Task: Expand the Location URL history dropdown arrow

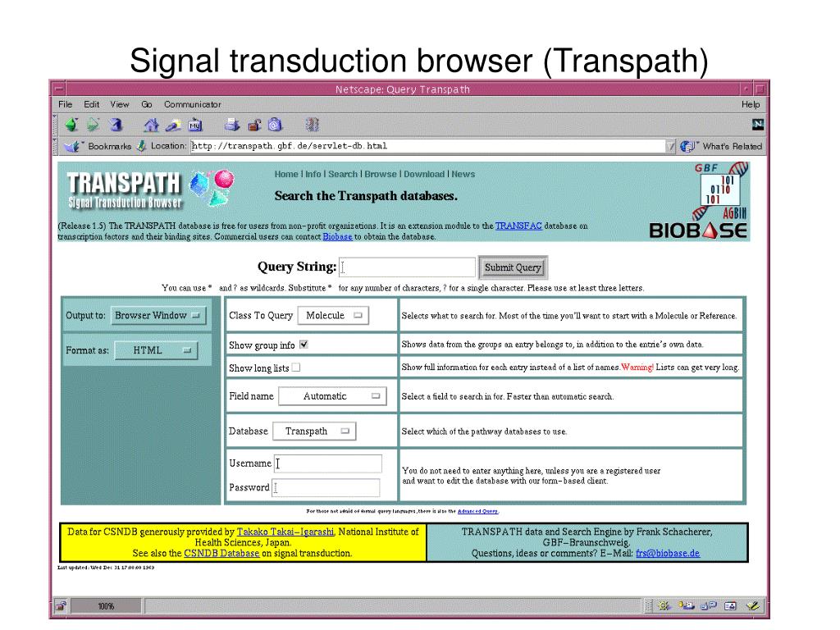Action: pos(670,146)
